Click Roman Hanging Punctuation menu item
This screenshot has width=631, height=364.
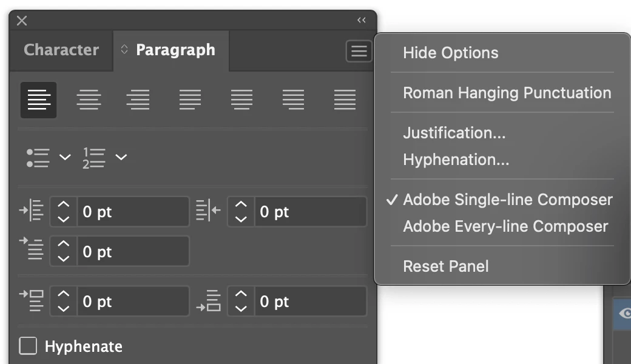507,93
